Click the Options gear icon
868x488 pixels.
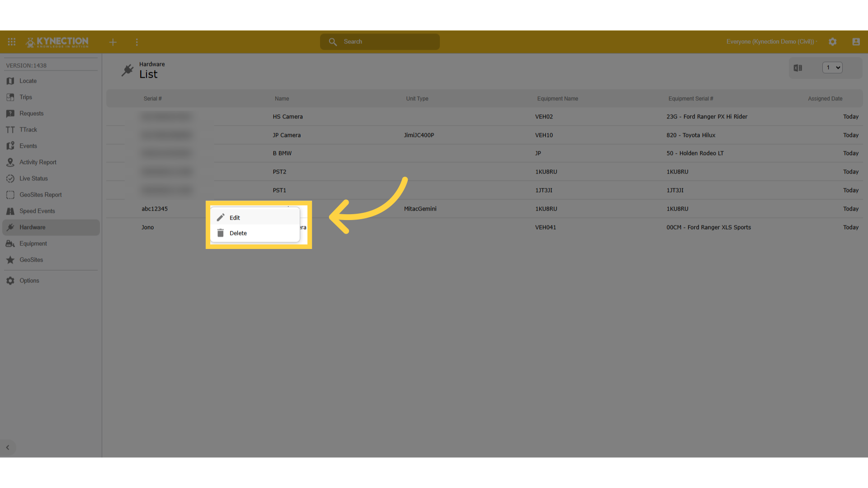10,281
